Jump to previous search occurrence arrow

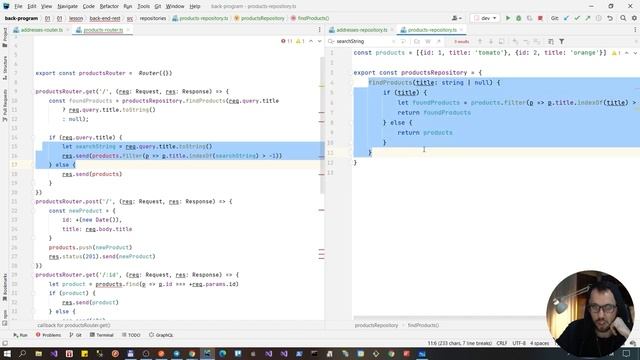pyautogui.click(x=480, y=41)
